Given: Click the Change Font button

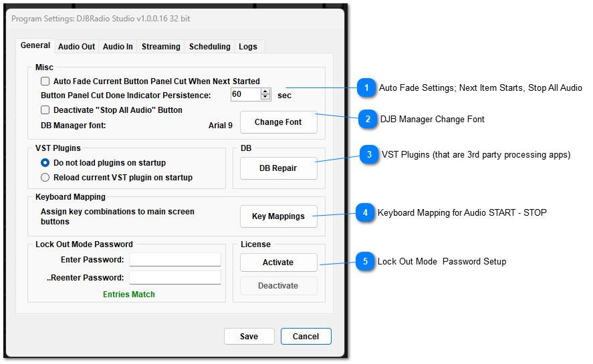Looking at the screenshot, I should click(278, 122).
